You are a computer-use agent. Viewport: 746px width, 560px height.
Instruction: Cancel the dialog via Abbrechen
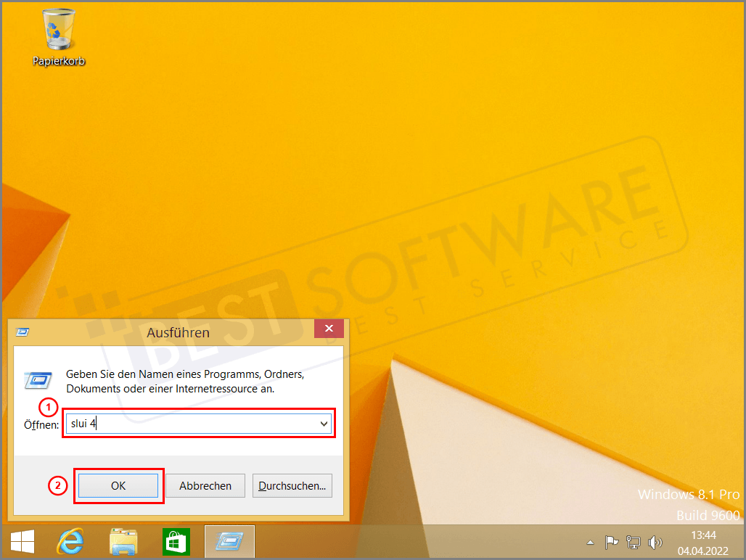click(205, 485)
